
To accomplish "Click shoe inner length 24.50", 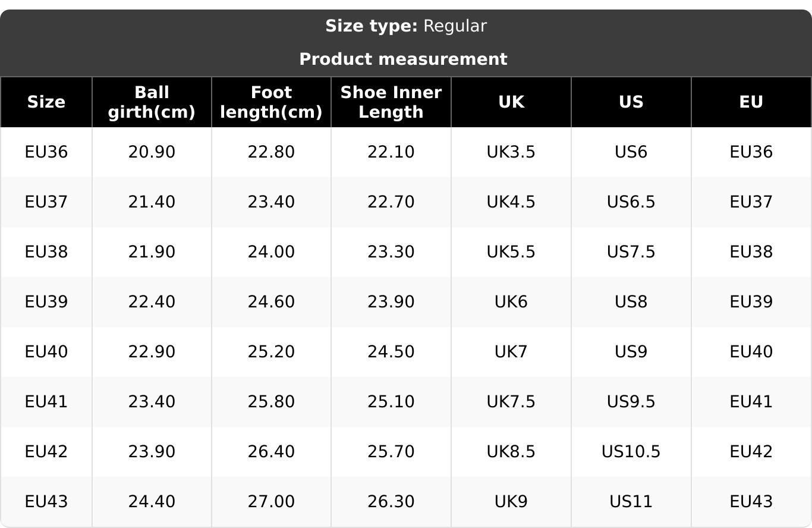I will (391, 352).
